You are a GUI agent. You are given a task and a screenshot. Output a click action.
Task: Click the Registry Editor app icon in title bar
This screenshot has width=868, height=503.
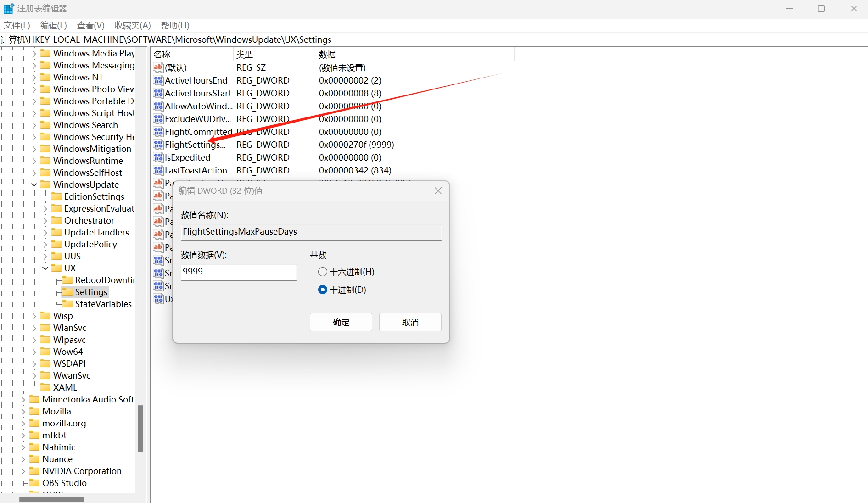pyautogui.click(x=8, y=8)
